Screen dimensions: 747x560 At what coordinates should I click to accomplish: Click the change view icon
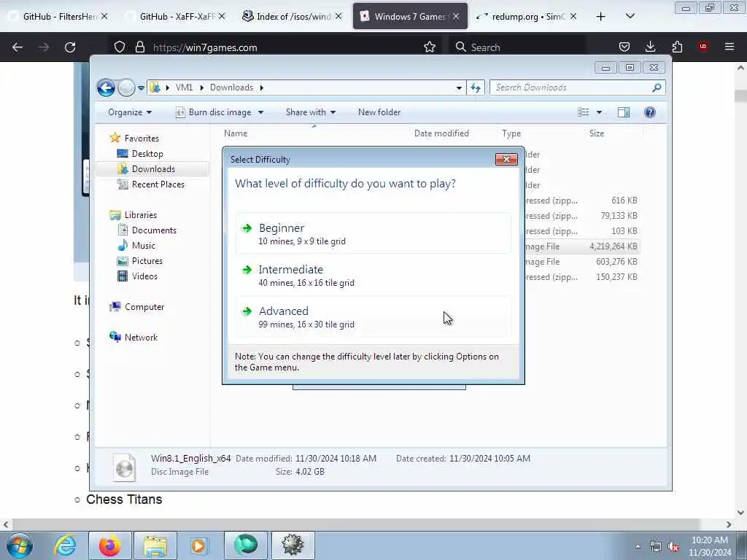(x=583, y=112)
